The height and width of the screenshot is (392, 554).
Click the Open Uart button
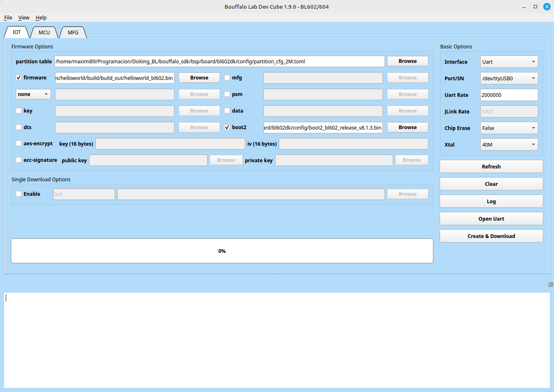coord(491,219)
